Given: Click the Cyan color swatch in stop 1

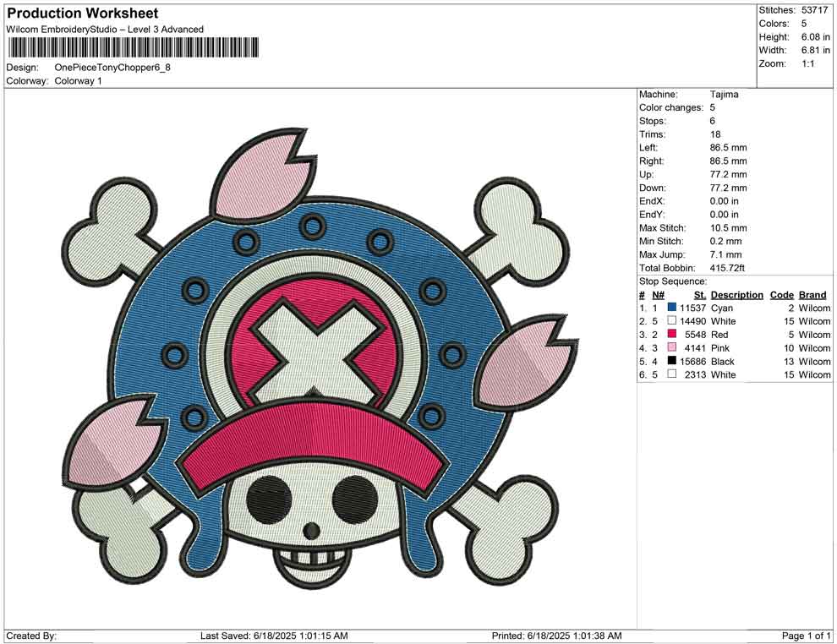Looking at the screenshot, I should (x=672, y=308).
